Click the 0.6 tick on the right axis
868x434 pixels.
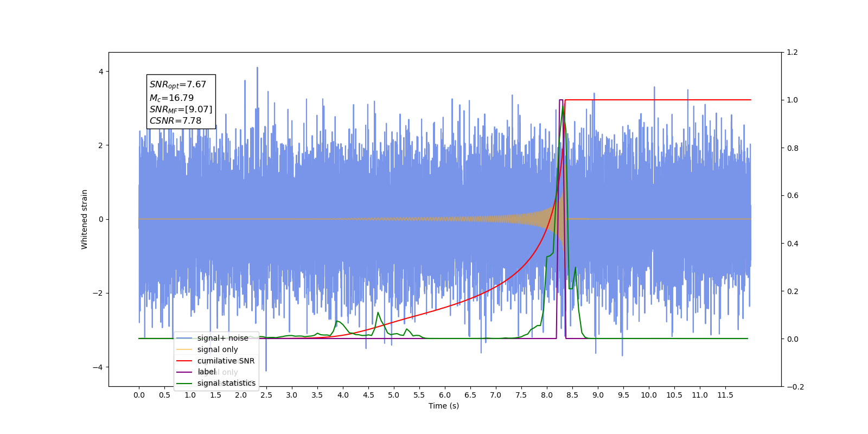pyautogui.click(x=793, y=195)
